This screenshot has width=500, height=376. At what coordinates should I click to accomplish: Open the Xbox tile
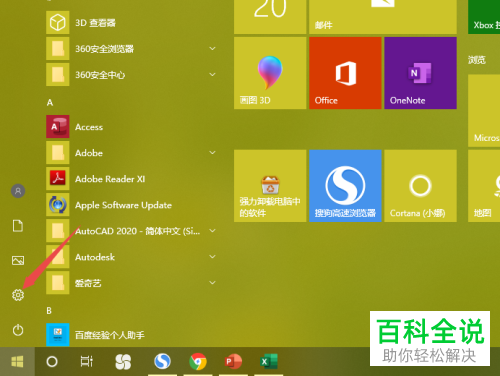[x=484, y=17]
